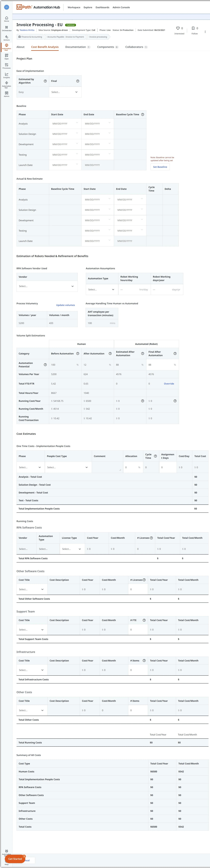Open Apps from the sidebar

[x=6, y=57]
